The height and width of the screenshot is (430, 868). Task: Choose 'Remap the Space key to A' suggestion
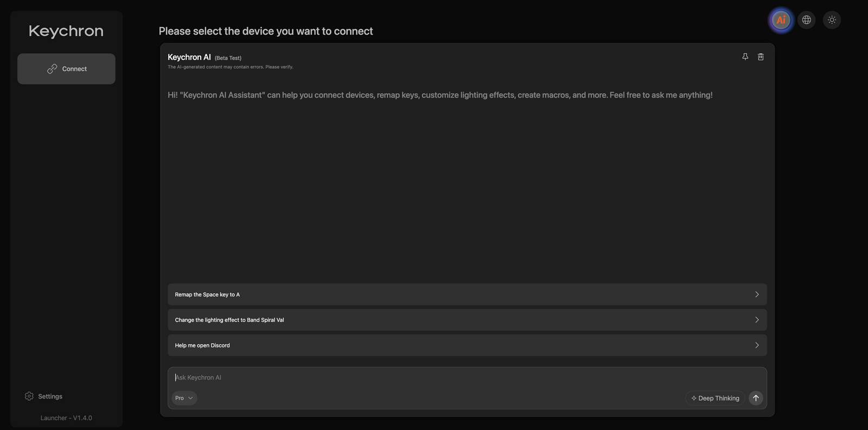(x=467, y=294)
